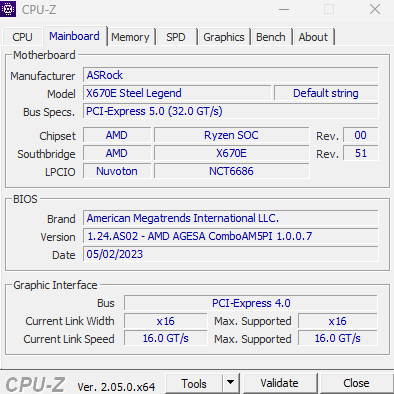Image resolution: width=394 pixels, height=394 pixels.
Task: Click the Model field X670E Steel Legend
Action: (x=177, y=93)
